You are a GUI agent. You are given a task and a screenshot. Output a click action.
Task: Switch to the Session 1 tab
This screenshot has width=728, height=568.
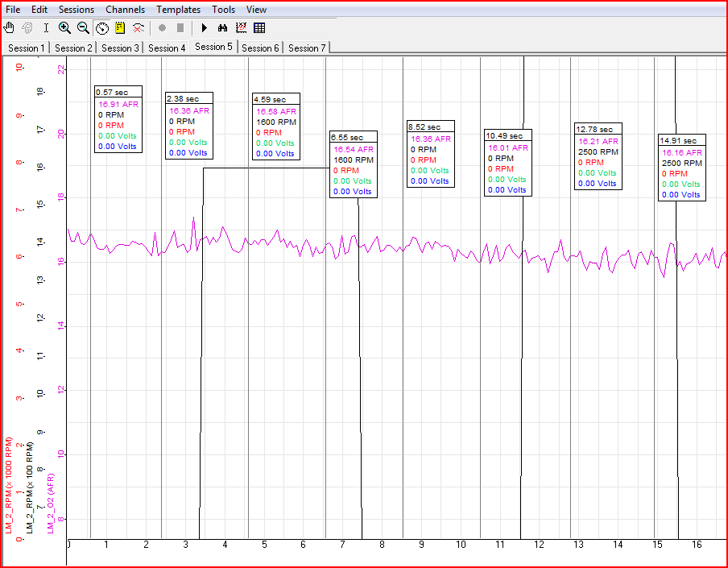tap(27, 48)
